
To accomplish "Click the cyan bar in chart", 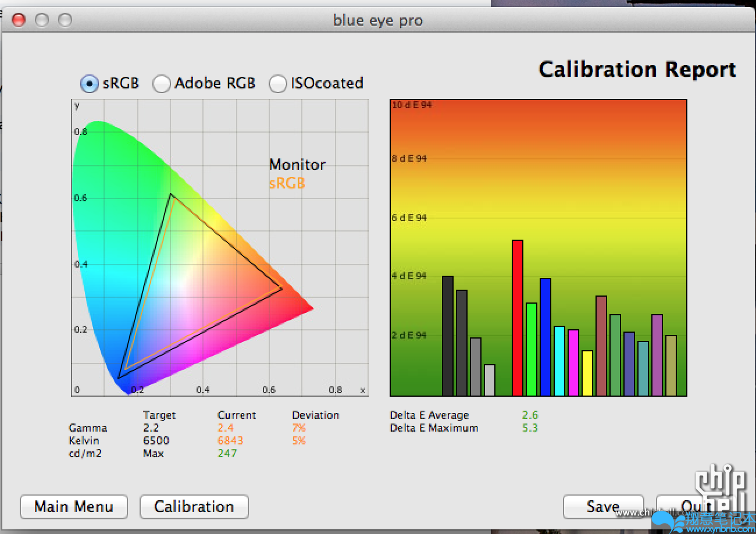I will (x=559, y=361).
